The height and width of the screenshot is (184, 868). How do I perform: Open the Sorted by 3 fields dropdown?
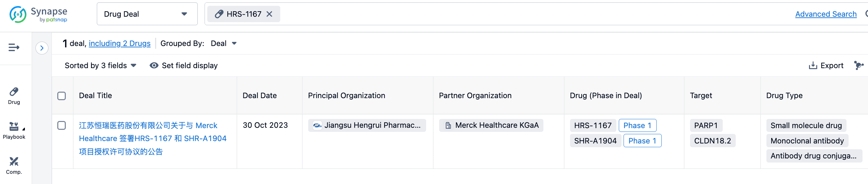101,65
